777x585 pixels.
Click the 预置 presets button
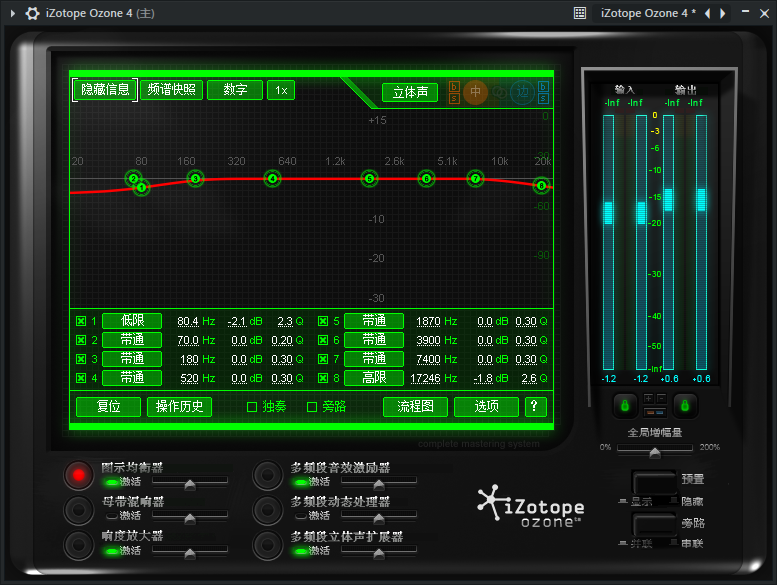click(x=655, y=481)
